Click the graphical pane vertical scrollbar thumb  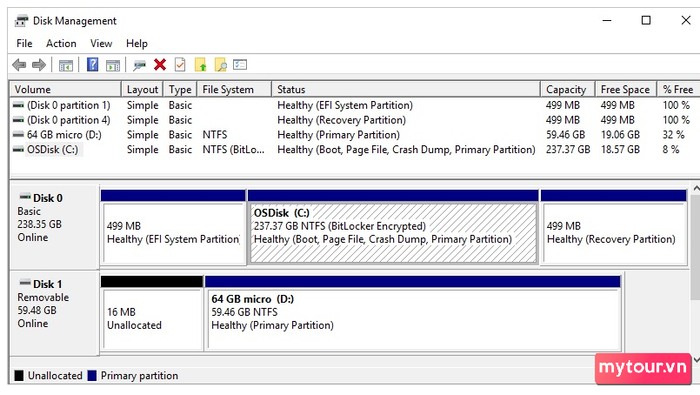696,248
